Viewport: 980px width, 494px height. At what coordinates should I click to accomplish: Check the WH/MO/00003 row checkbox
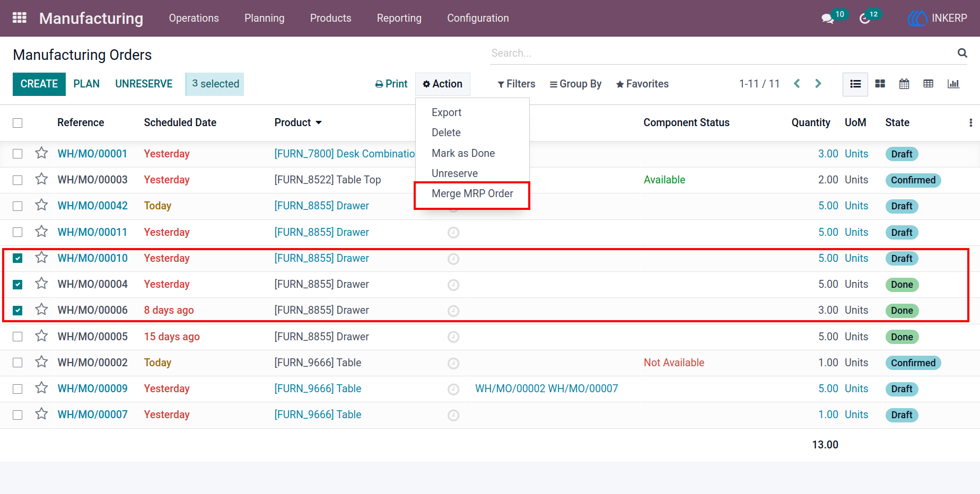(x=17, y=180)
